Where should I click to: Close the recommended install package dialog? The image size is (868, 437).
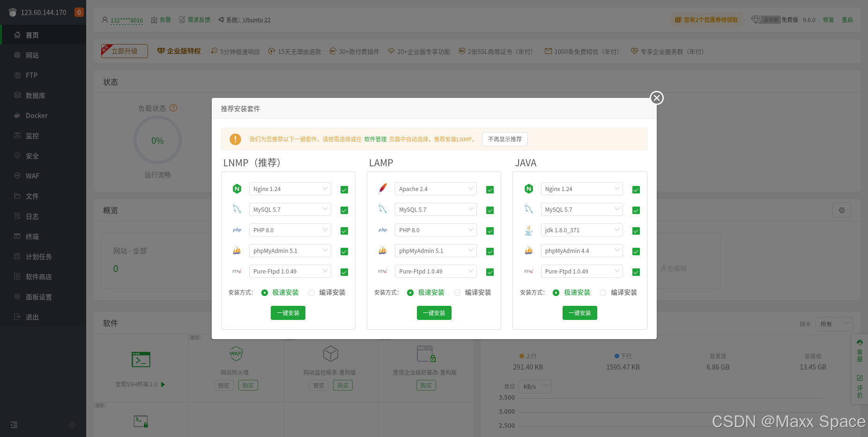pos(657,98)
